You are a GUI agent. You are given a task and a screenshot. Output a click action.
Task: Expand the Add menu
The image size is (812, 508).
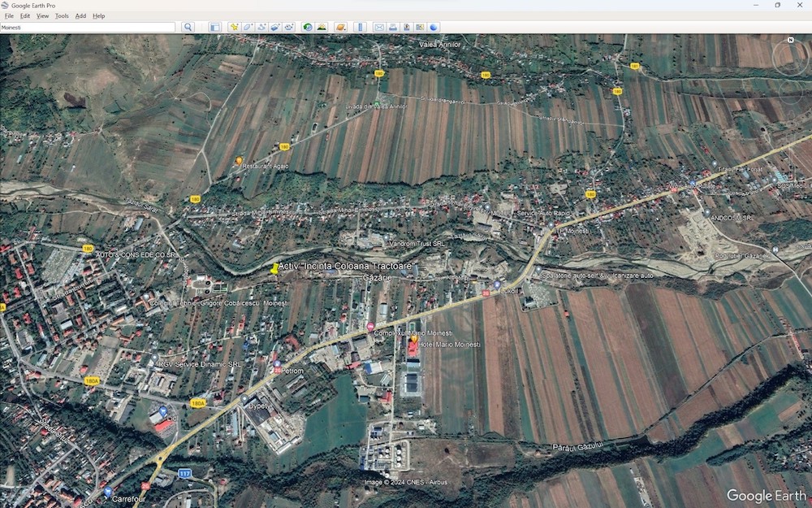[x=80, y=15]
